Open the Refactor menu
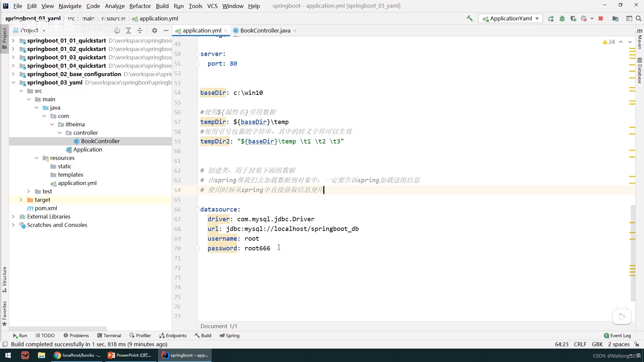The width and height of the screenshot is (644, 362). 140,6
